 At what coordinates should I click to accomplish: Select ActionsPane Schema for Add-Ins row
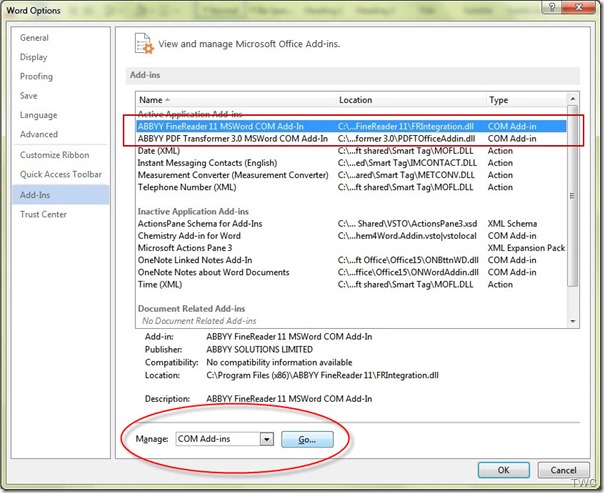351,223
